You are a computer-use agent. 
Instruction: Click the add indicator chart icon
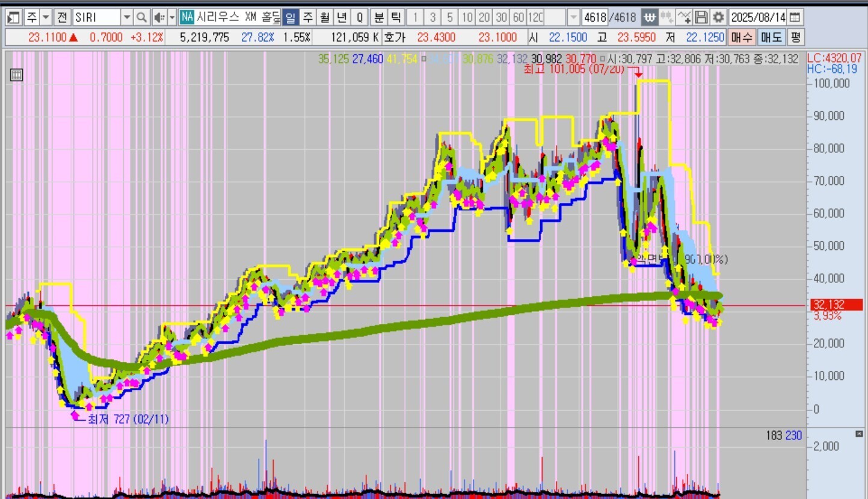tap(684, 17)
